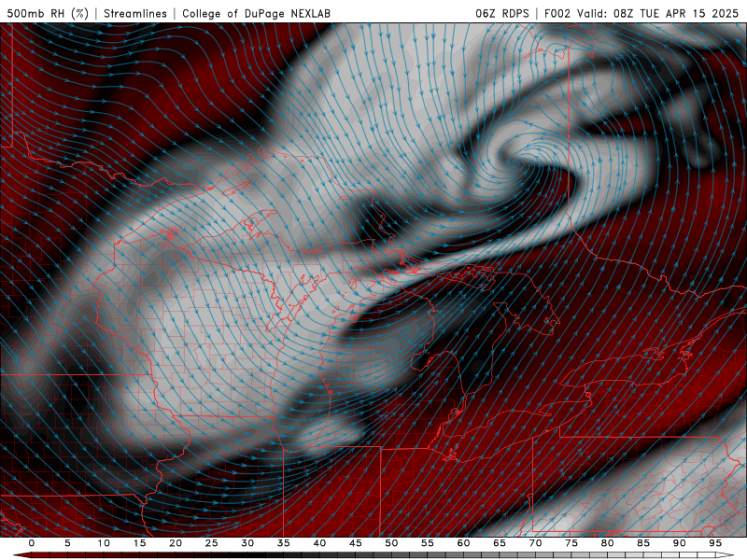Click the "Valid: 08Z TUE APR 15 2025" text

click(658, 13)
